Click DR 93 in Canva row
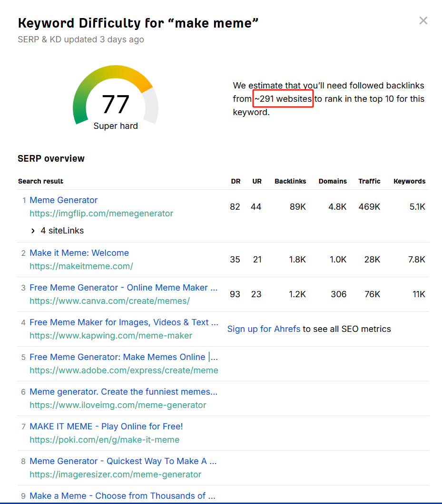Viewport: 442px width, 504px height. point(235,294)
